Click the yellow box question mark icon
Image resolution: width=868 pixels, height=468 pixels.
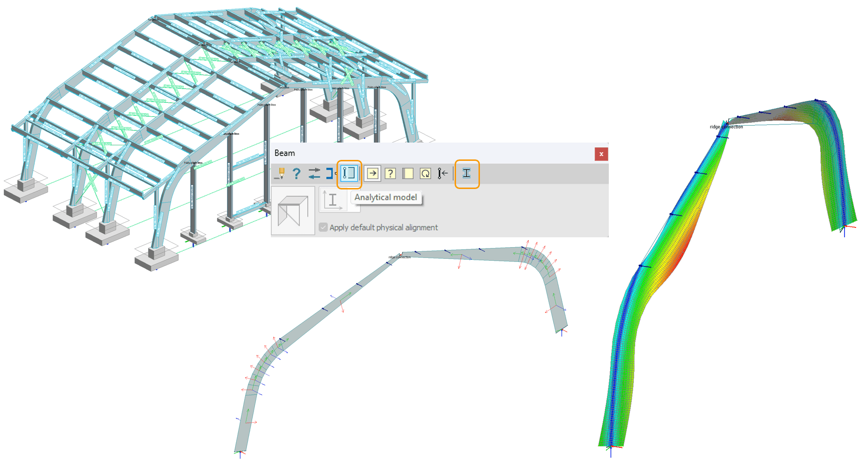tap(390, 174)
